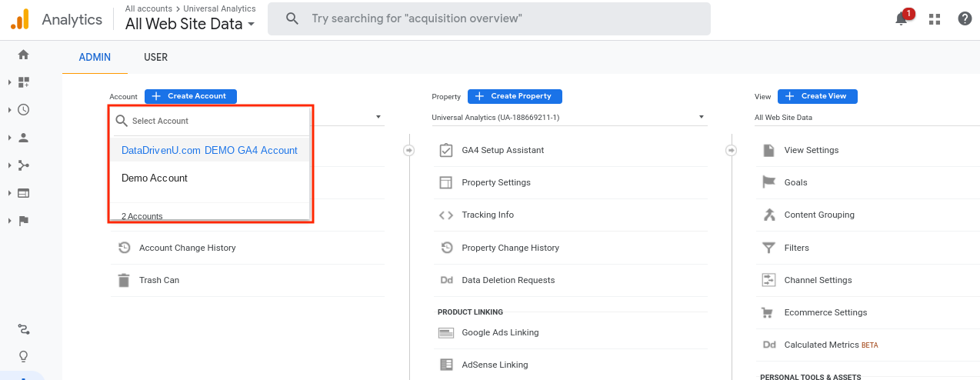Click the account-to-property move arrow
This screenshot has width=980, height=380.
click(x=409, y=150)
